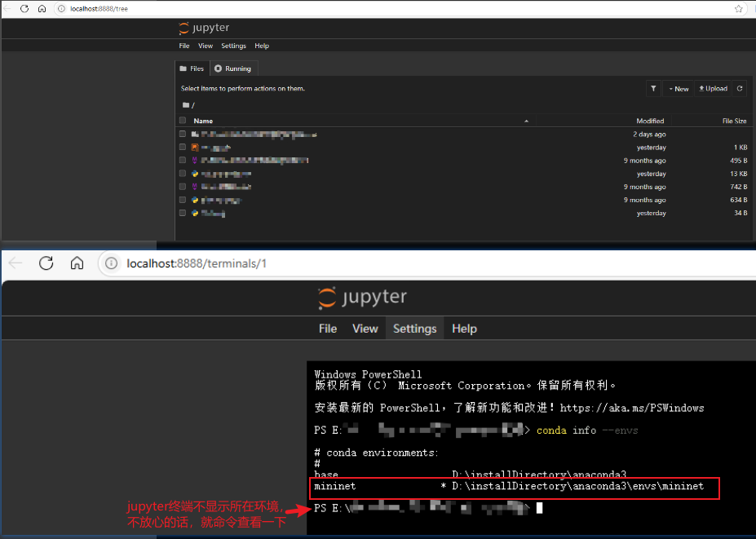Check the select-all checkbox in the Name header

click(x=182, y=120)
